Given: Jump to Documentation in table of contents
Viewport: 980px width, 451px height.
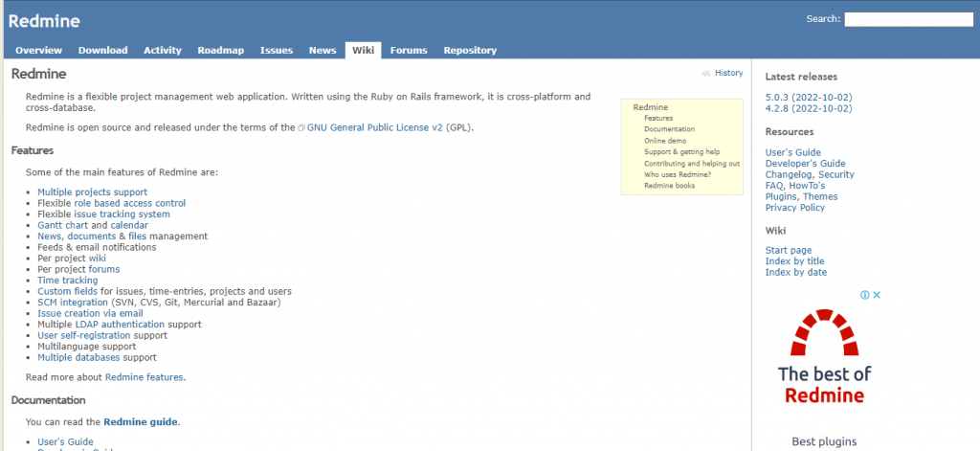Looking at the screenshot, I should [x=669, y=129].
